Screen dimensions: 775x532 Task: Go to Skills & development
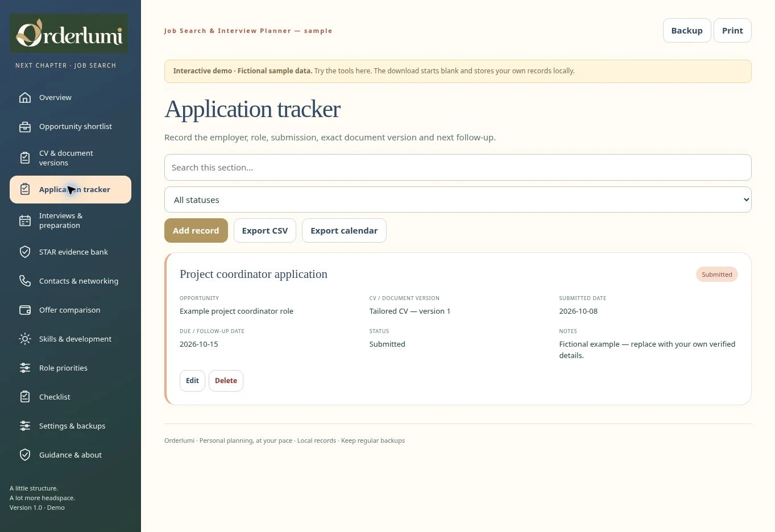click(71, 339)
